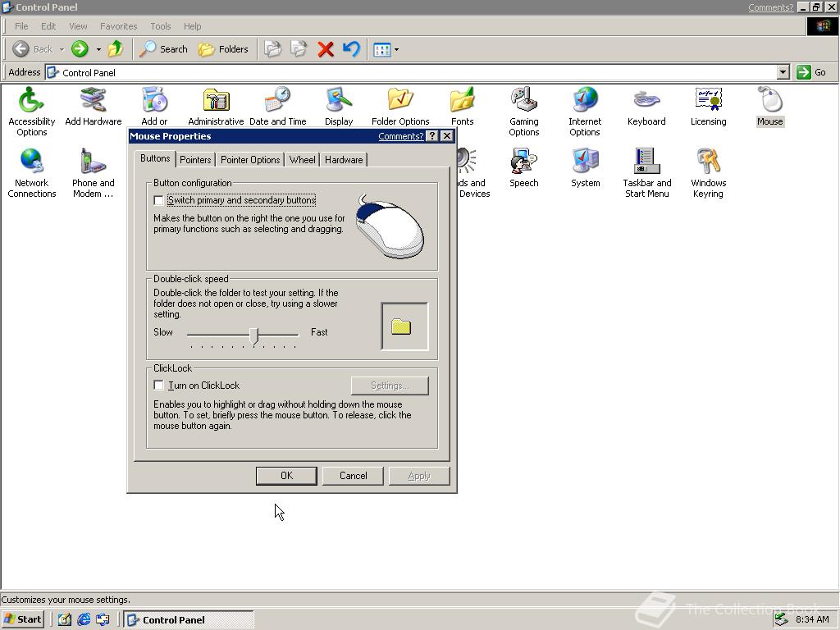Click the double-click speed slider thumb
Screen dimensions: 840x630
tap(254, 336)
